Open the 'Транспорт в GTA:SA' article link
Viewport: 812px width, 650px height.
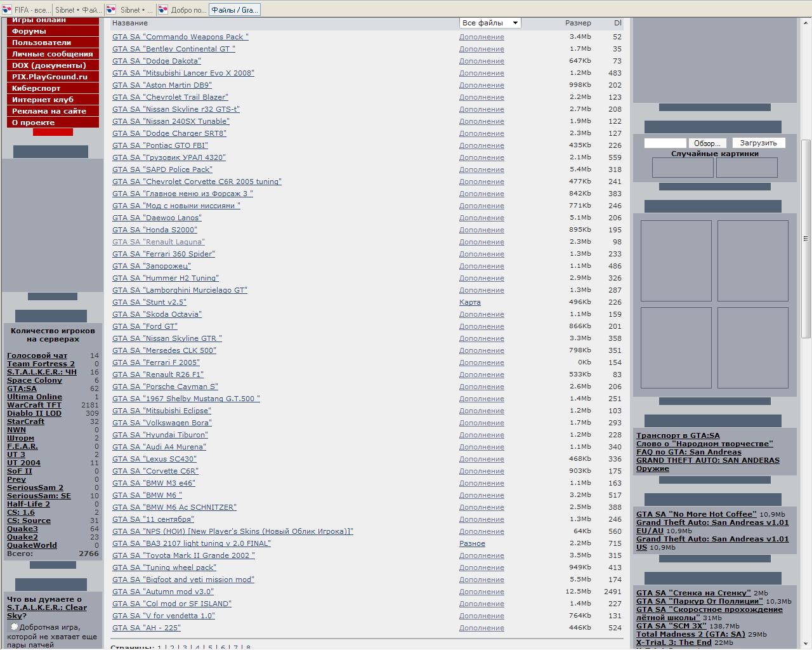click(x=678, y=435)
